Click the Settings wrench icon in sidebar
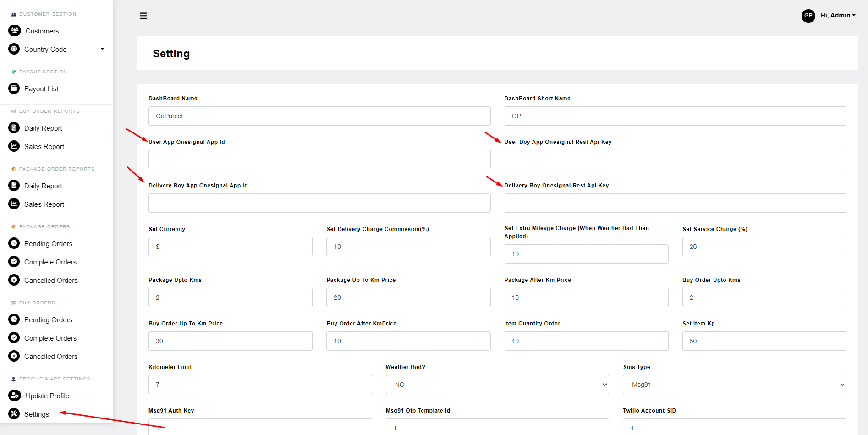The height and width of the screenshot is (435, 868). (x=14, y=414)
